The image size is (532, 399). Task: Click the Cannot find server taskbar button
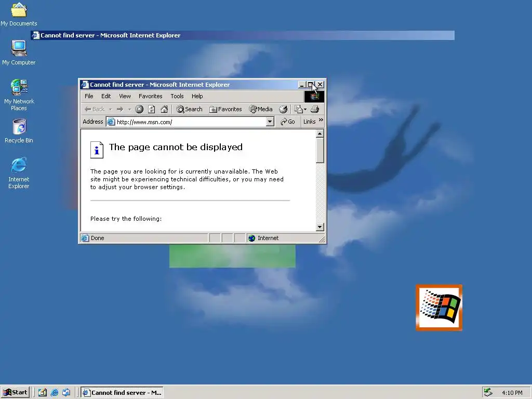(122, 393)
